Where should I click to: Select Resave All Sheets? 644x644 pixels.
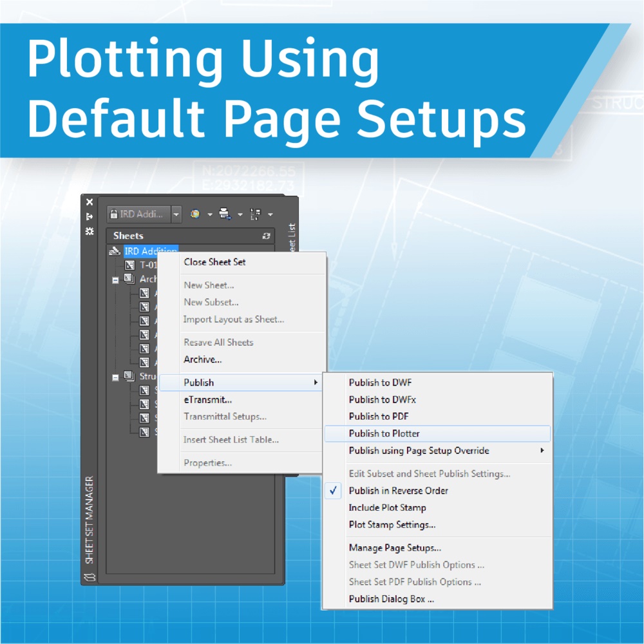(218, 343)
